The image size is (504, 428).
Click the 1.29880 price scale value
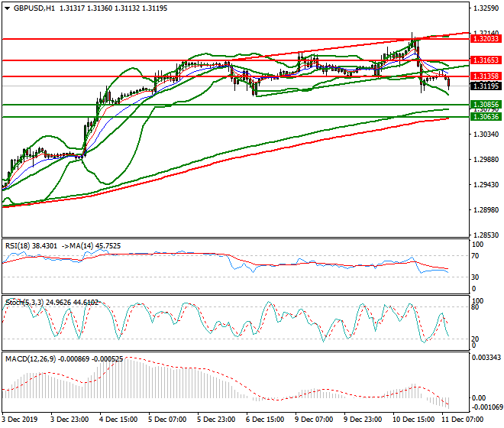(x=486, y=160)
